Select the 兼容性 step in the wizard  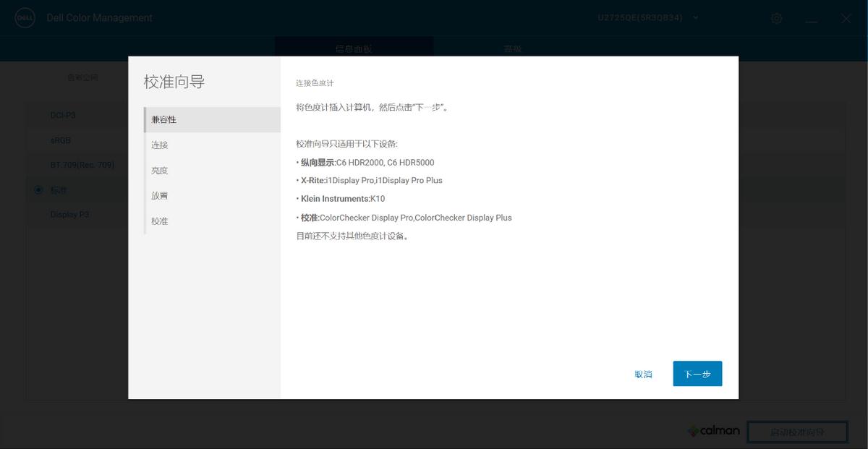tap(212, 119)
